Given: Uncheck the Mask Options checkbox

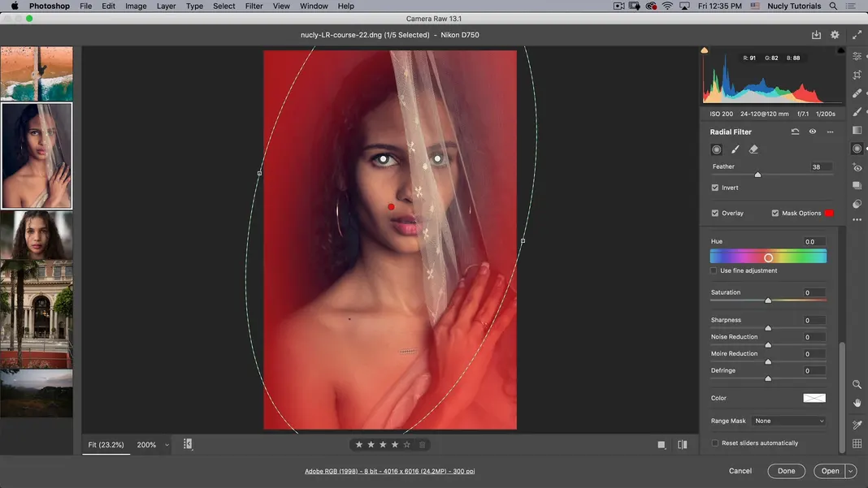Looking at the screenshot, I should [x=775, y=213].
